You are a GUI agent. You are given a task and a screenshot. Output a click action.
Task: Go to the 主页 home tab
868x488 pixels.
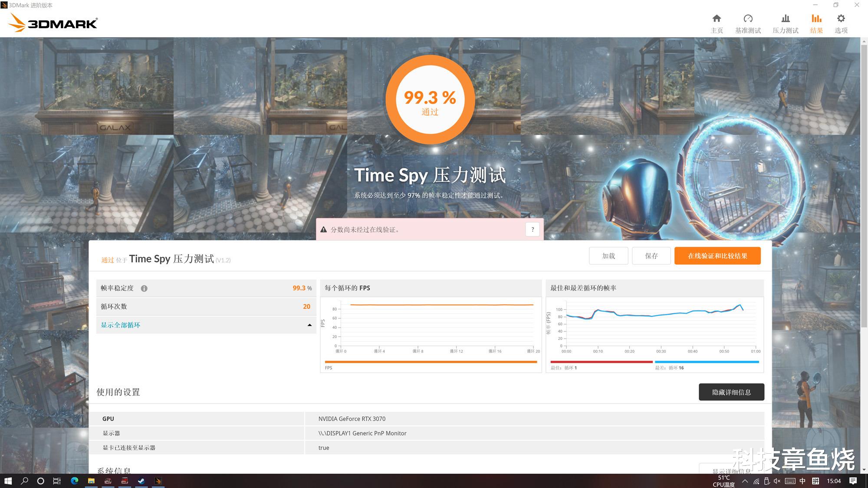pyautogui.click(x=717, y=24)
